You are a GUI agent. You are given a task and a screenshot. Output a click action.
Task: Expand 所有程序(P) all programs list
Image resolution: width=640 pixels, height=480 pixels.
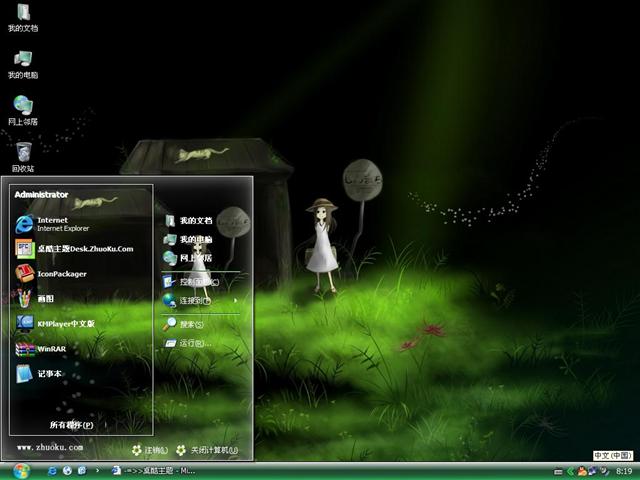pyautogui.click(x=71, y=424)
